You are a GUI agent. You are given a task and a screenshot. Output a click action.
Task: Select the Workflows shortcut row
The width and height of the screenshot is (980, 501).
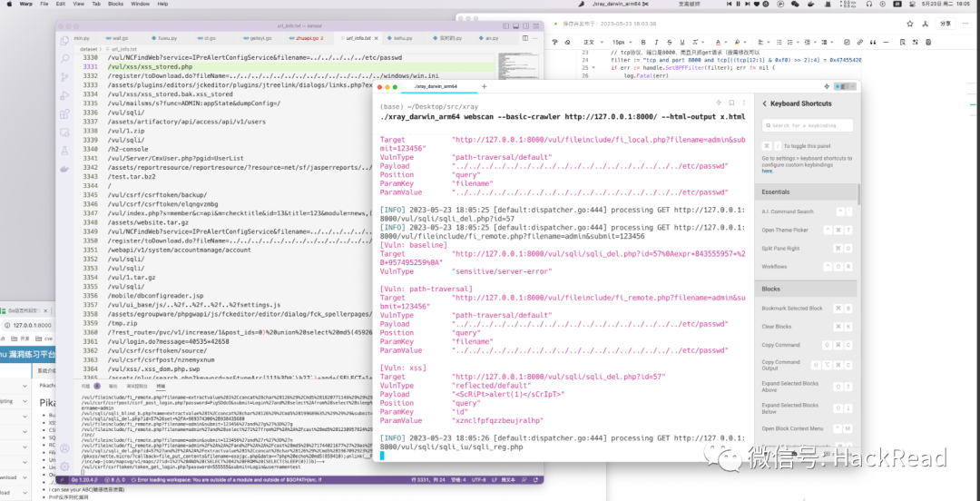807,267
